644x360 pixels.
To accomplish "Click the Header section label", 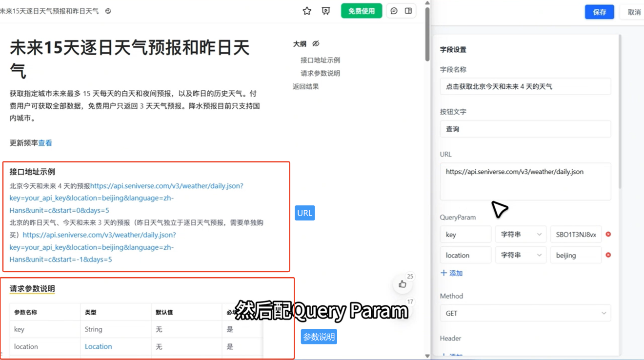I will (450, 338).
